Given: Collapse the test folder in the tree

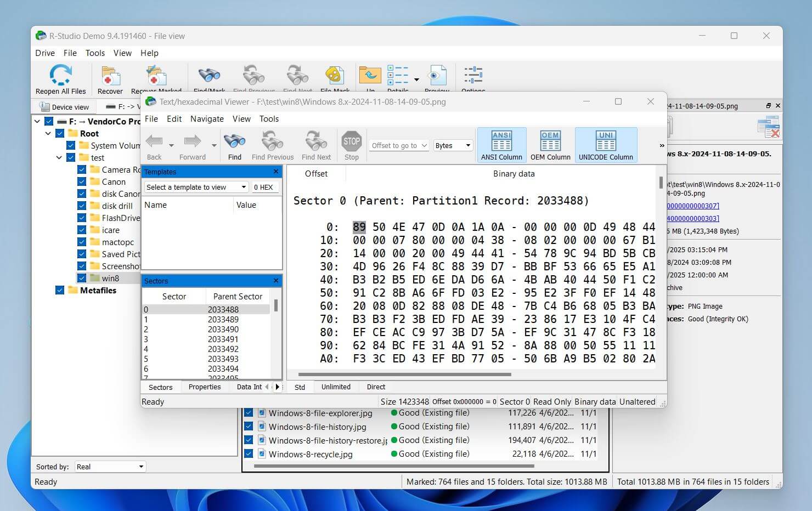Looking at the screenshot, I should point(59,157).
